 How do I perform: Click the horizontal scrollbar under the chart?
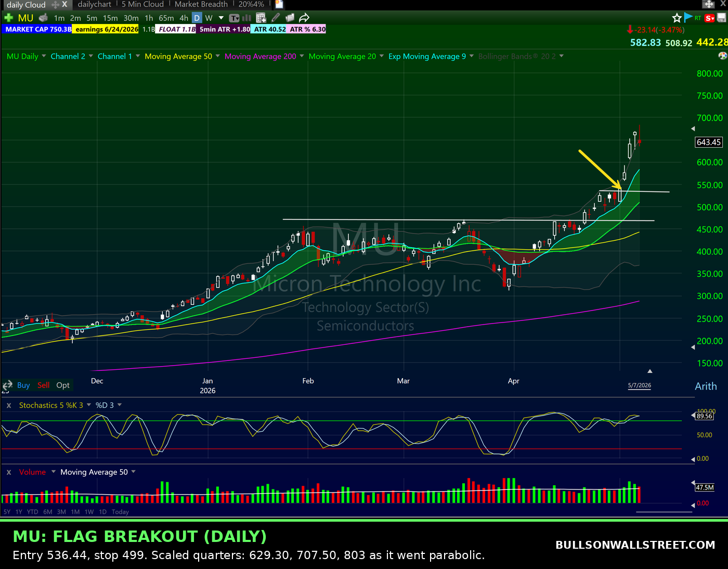664,512
